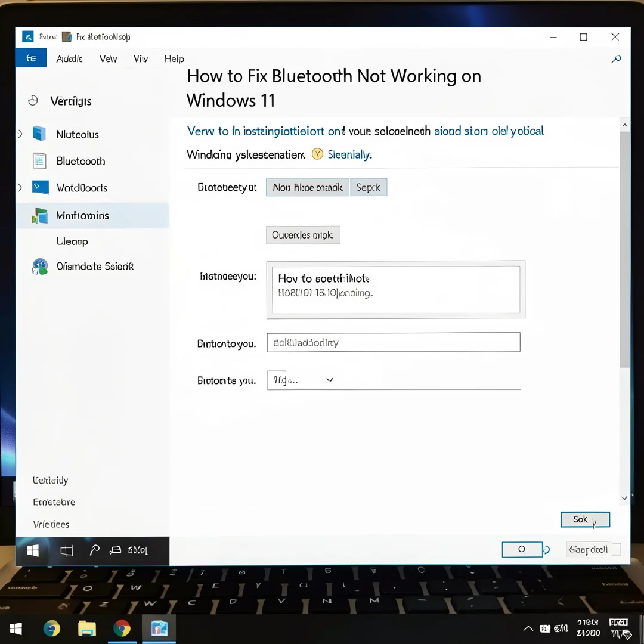Image resolution: width=644 pixels, height=644 pixels.
Task: Click the icon beside Vercigis heading
Action: (33, 101)
